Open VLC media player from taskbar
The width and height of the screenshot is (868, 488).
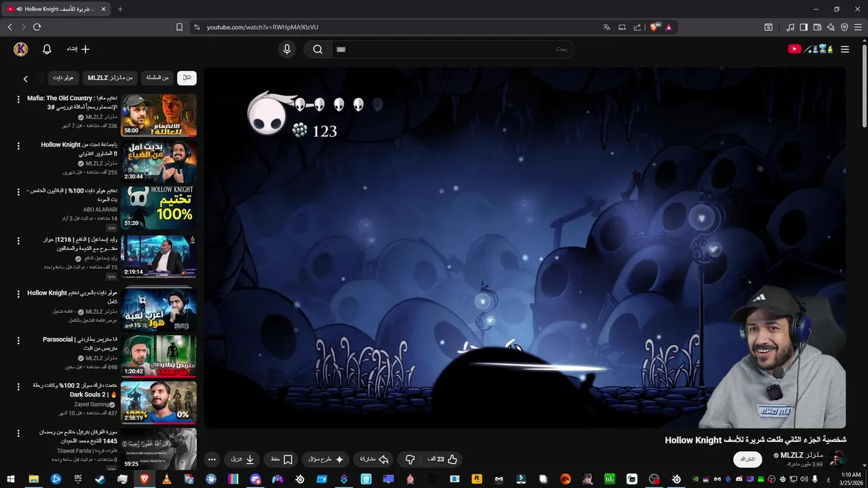pos(167,479)
